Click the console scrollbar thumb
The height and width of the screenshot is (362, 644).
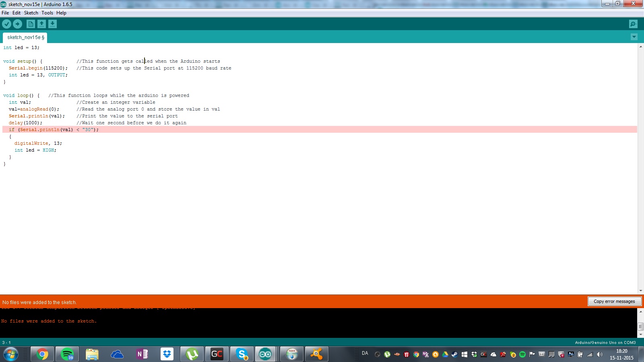[x=640, y=326]
